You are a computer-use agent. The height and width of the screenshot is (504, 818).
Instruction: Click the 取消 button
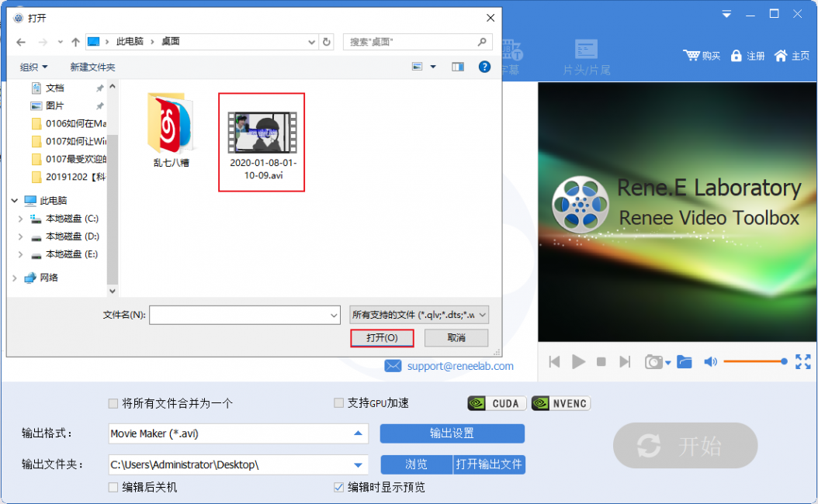tap(456, 338)
